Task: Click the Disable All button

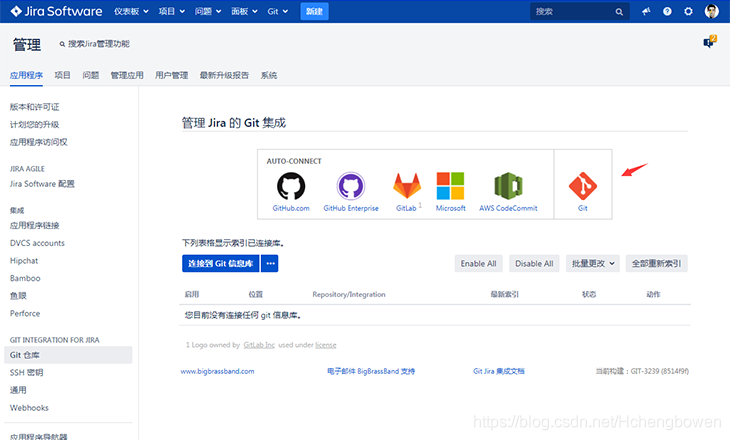Action: (x=534, y=264)
